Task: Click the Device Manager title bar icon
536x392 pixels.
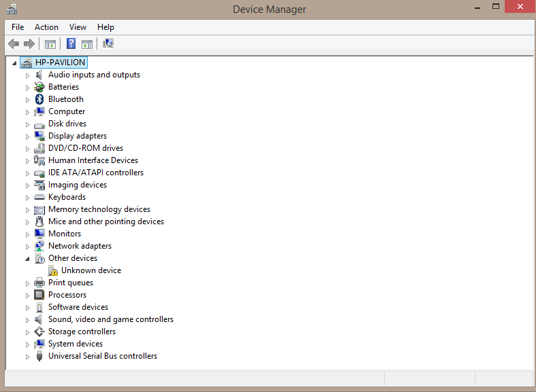Action: (x=12, y=9)
